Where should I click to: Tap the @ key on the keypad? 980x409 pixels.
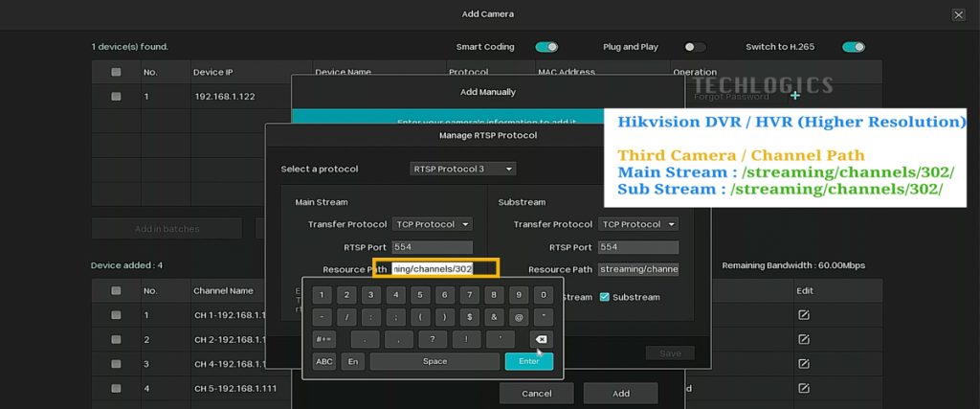point(519,317)
